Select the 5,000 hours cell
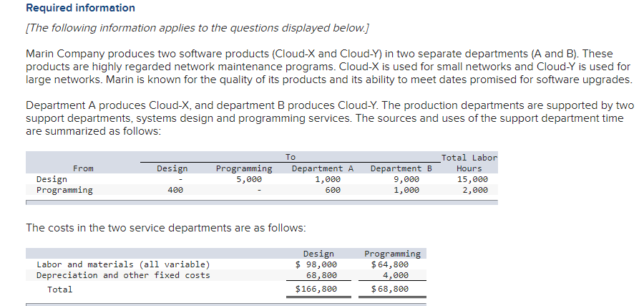Screen dimensions: 644x306 coord(249,179)
